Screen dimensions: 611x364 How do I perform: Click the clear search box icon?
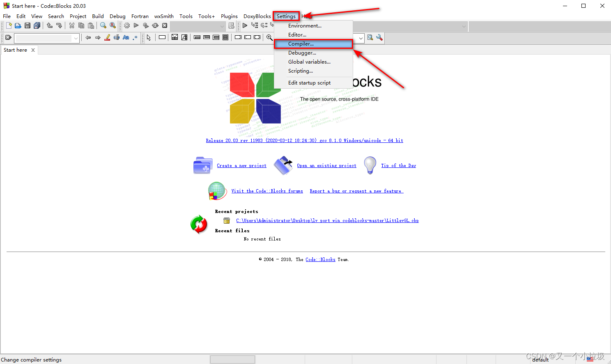click(8, 37)
